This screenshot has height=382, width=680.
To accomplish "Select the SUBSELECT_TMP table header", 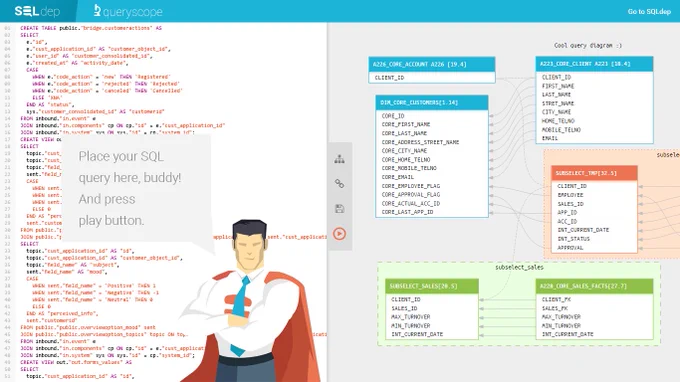I will 594,173.
